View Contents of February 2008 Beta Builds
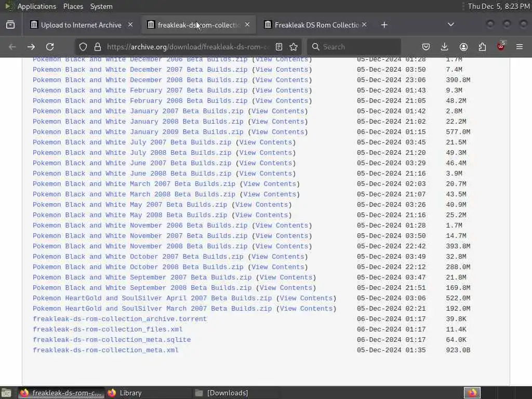Image resolution: width=532 pixels, height=399 pixels. pyautogui.click(x=282, y=101)
